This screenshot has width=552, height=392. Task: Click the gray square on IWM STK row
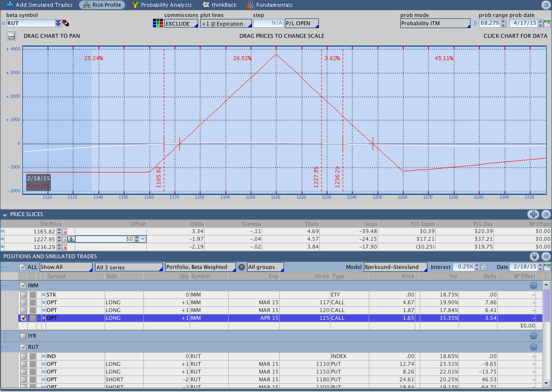tap(33, 295)
